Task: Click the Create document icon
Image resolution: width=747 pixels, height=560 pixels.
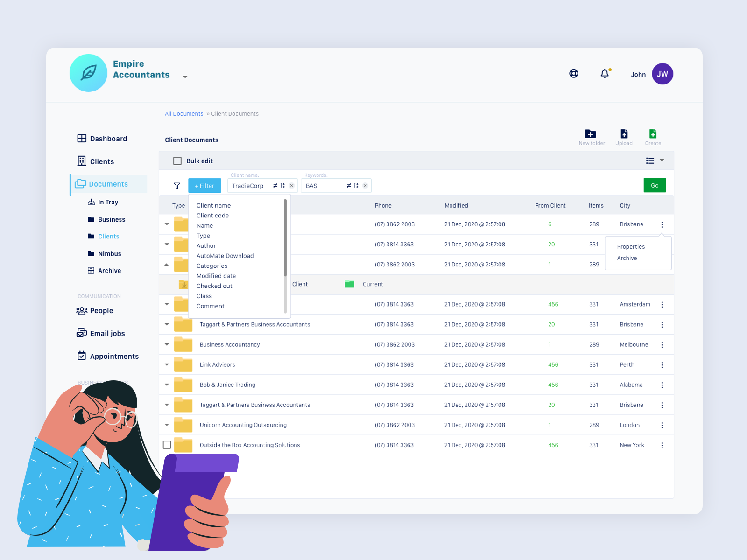Action: tap(653, 134)
